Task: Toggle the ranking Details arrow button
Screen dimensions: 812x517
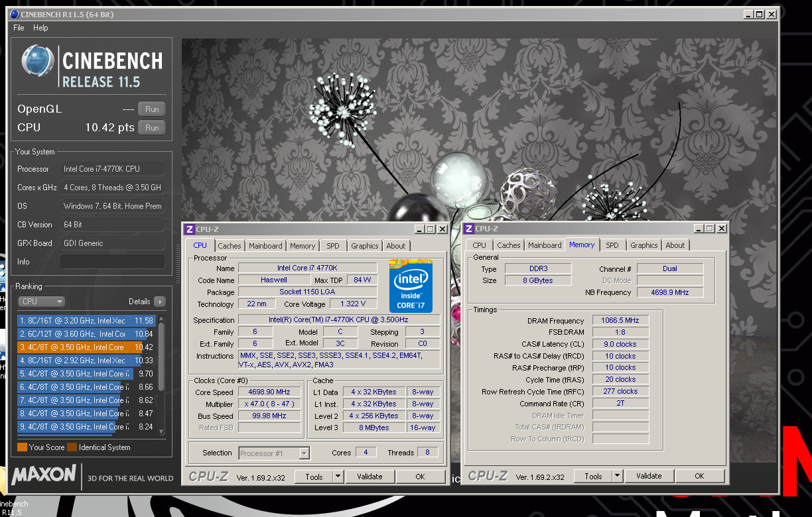Action: pyautogui.click(x=159, y=302)
